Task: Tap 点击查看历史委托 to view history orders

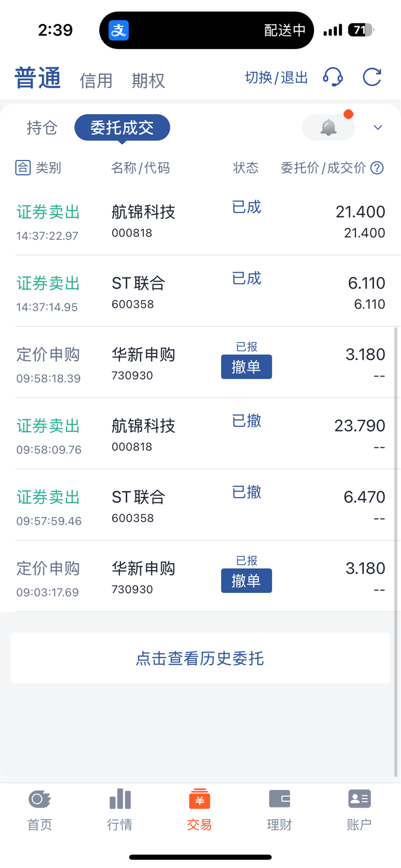Action: tap(200, 658)
